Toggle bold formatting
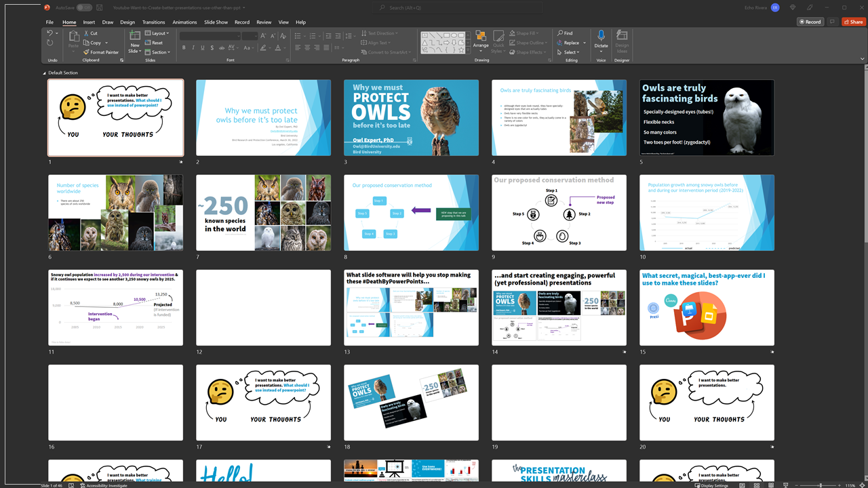 pos(184,47)
